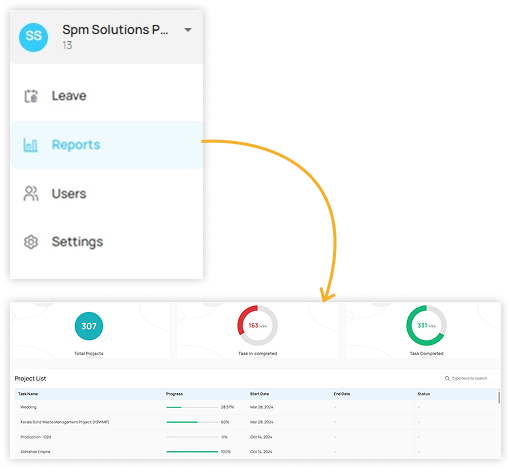Image resolution: width=511 pixels, height=469 pixels.
Task: Select the Reports menu item
Action: (x=107, y=145)
